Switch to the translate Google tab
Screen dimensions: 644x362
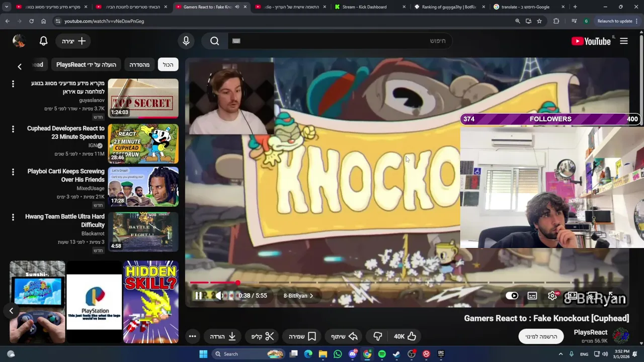527,7
